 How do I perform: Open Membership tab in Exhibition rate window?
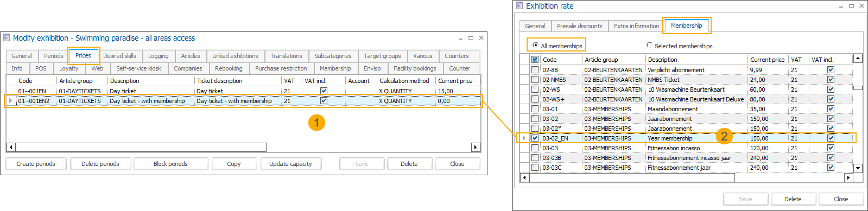(687, 25)
